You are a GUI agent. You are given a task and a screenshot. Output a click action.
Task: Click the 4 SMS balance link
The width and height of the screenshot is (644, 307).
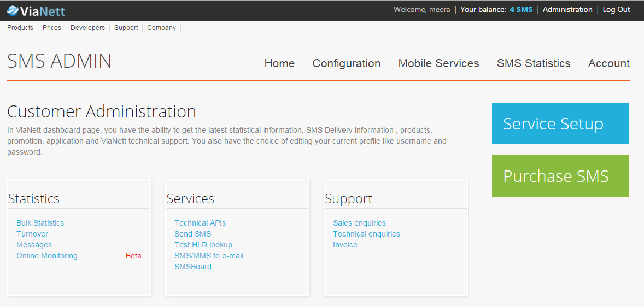point(521,9)
